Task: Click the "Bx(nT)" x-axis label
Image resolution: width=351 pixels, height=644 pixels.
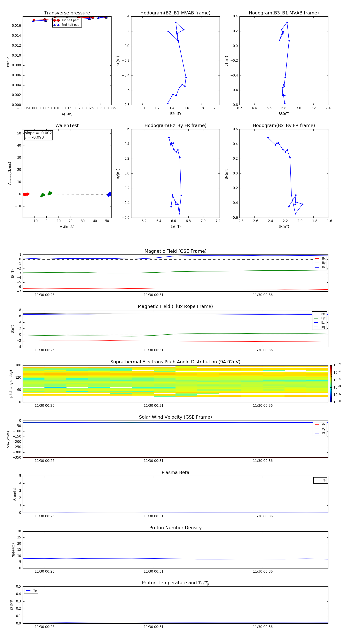Action: [284, 227]
